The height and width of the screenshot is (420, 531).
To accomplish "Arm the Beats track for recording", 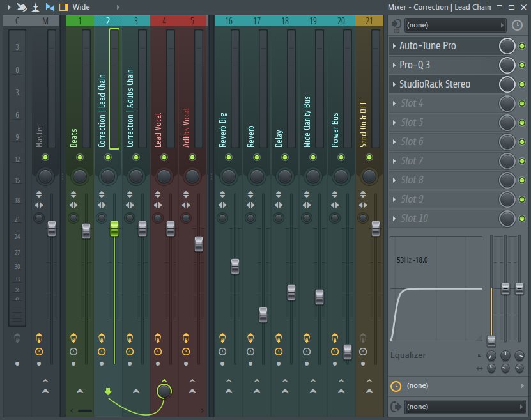I will pos(73,338).
